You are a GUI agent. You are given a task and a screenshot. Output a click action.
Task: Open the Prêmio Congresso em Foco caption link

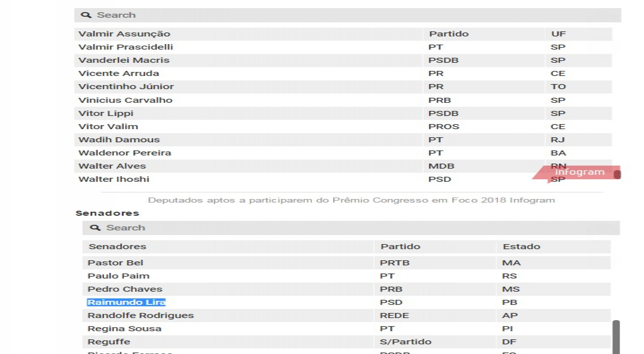[x=351, y=200]
